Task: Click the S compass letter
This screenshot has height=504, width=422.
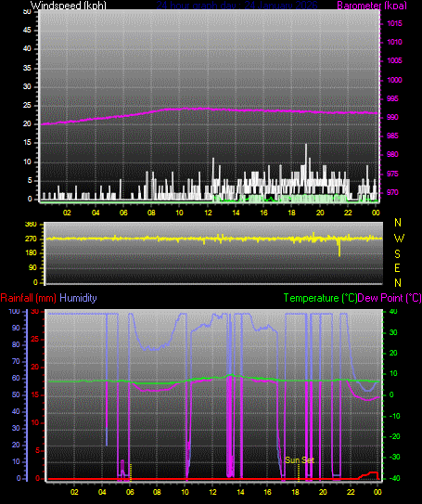Action: (x=397, y=254)
